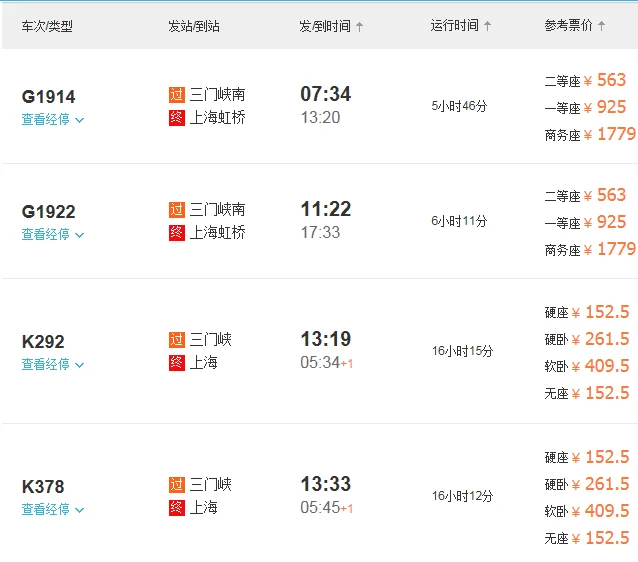This screenshot has width=638, height=562.
Task: Click the orange 过 icon for K378
Action: pos(177,485)
